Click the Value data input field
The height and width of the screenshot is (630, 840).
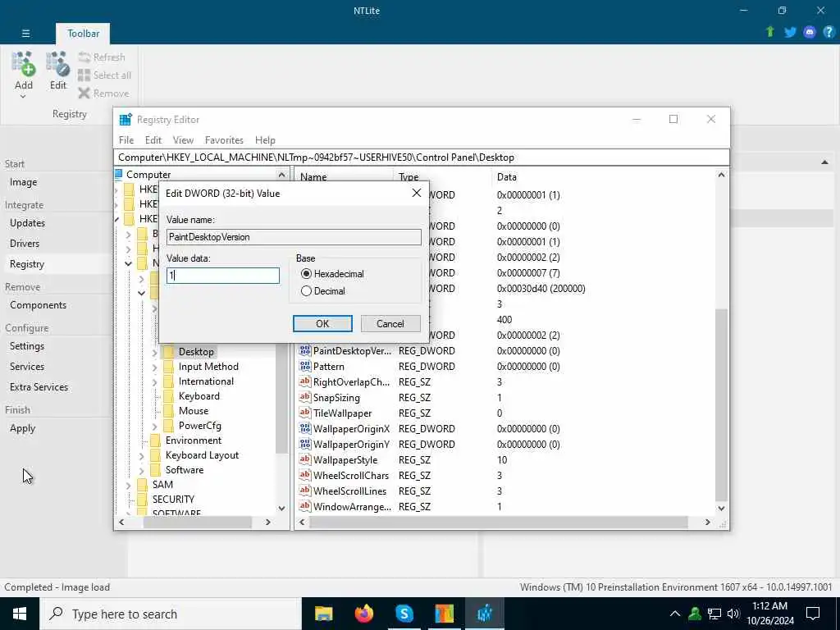pyautogui.click(x=223, y=276)
